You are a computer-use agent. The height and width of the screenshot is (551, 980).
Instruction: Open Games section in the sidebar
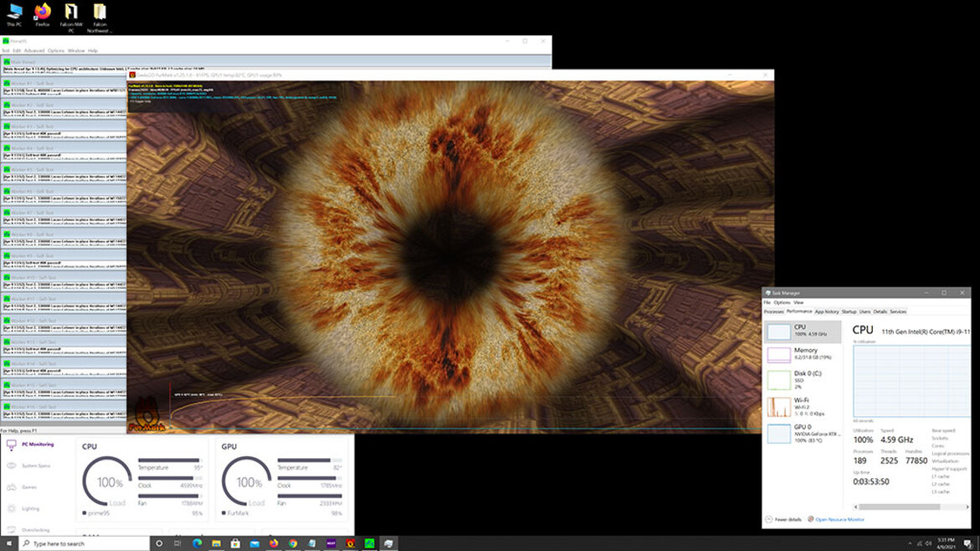pos(23,487)
